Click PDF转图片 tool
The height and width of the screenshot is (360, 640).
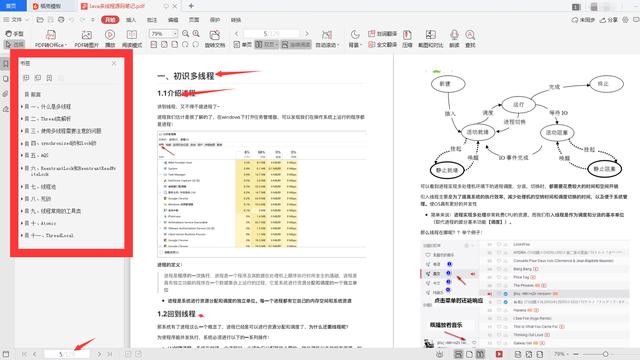click(x=87, y=39)
